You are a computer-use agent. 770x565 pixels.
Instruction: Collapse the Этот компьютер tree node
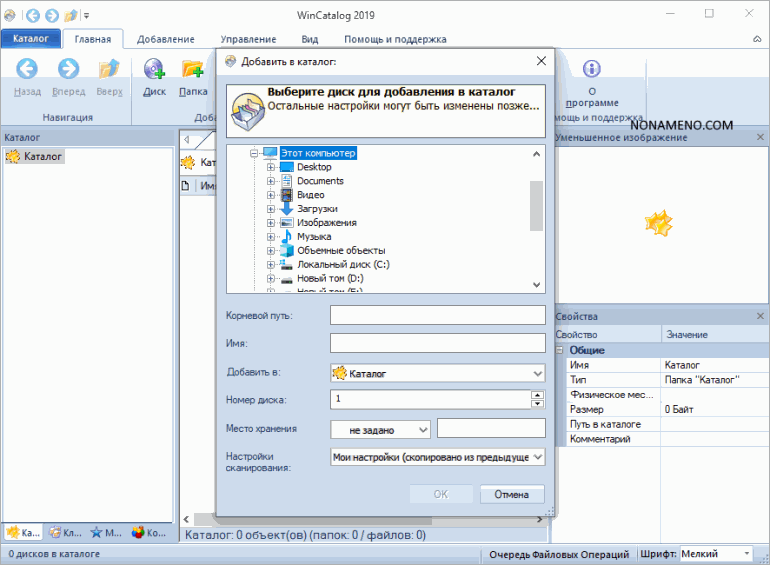pyautogui.click(x=254, y=154)
